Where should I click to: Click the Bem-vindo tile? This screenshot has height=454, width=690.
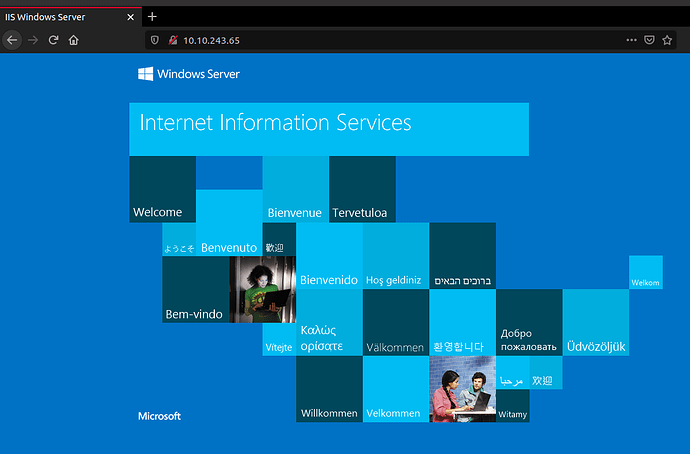(196, 289)
